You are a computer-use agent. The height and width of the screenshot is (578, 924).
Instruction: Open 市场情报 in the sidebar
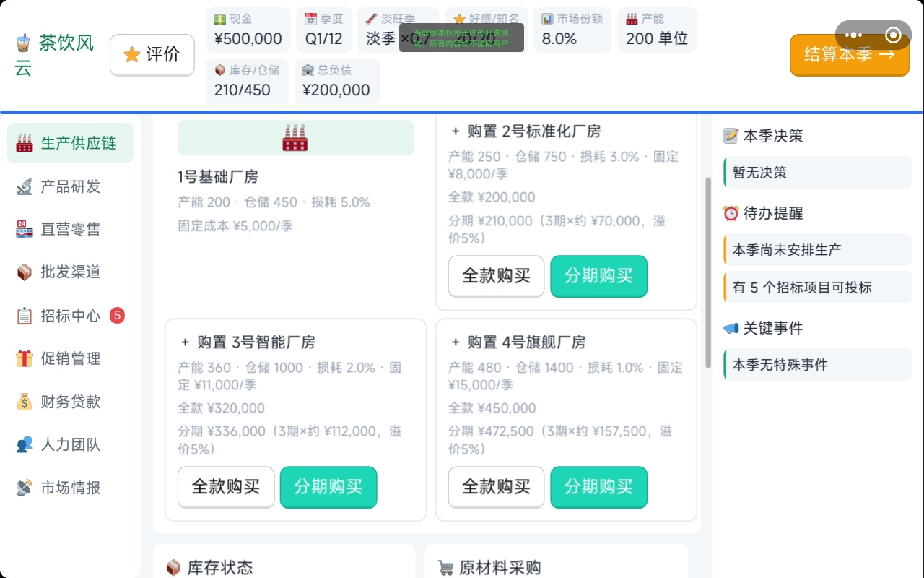pyautogui.click(x=70, y=488)
